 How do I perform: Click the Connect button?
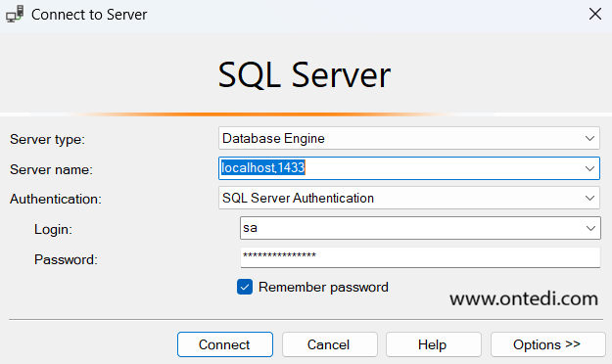point(225,344)
